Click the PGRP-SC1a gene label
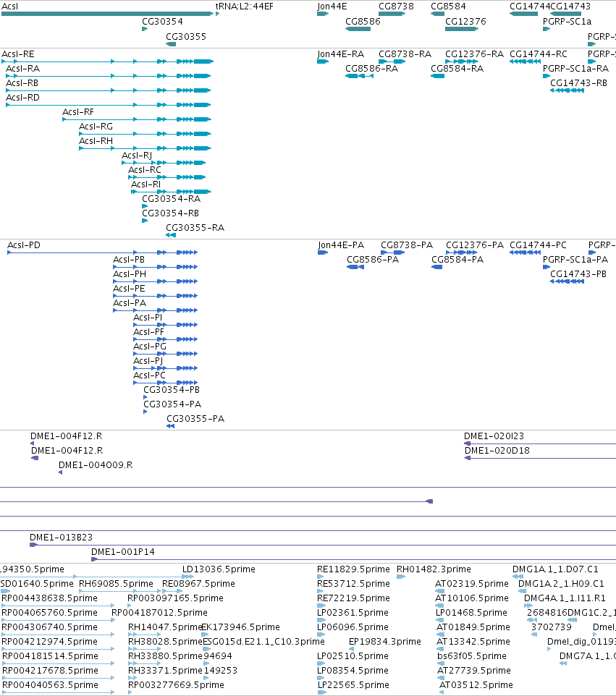 coord(568,22)
